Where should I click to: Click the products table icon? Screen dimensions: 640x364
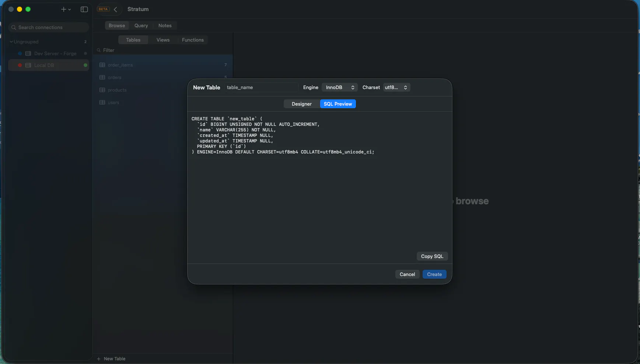[x=102, y=90]
